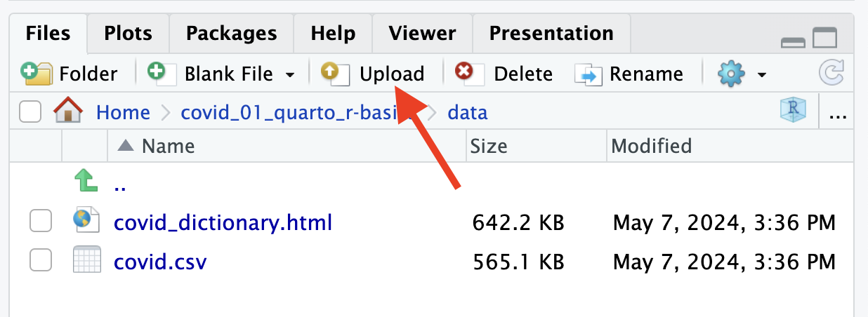
Task: Click the Home directory house icon
Action: tap(68, 112)
